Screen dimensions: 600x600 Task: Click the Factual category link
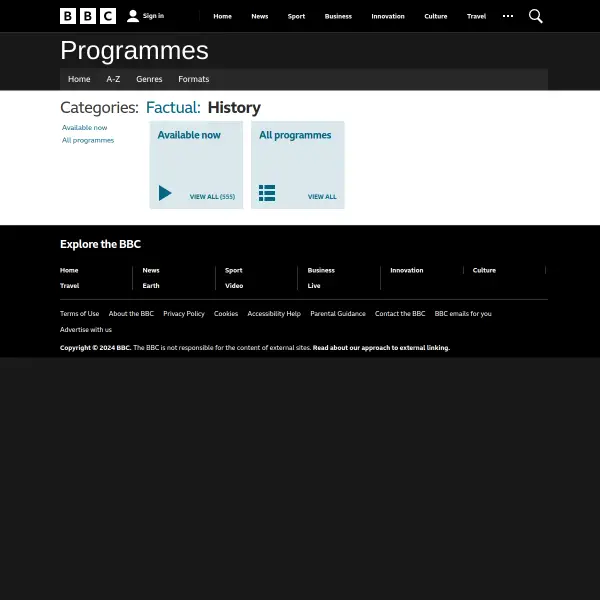(173, 108)
